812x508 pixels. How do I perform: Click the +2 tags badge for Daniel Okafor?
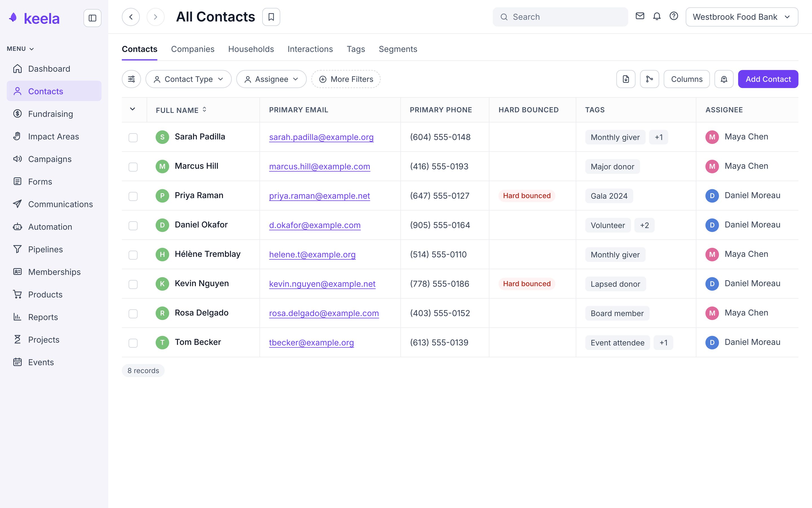pyautogui.click(x=644, y=225)
